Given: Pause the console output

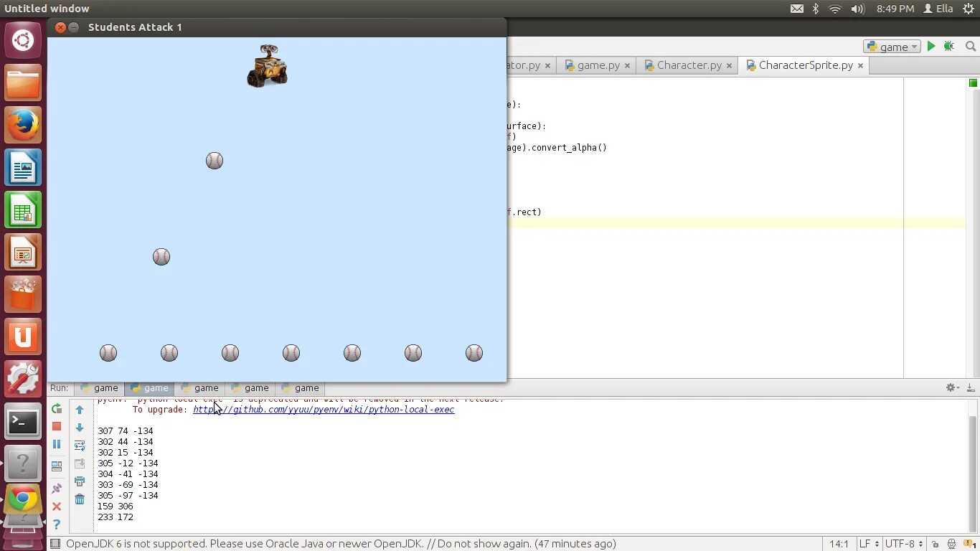Looking at the screenshot, I should pos(57,444).
